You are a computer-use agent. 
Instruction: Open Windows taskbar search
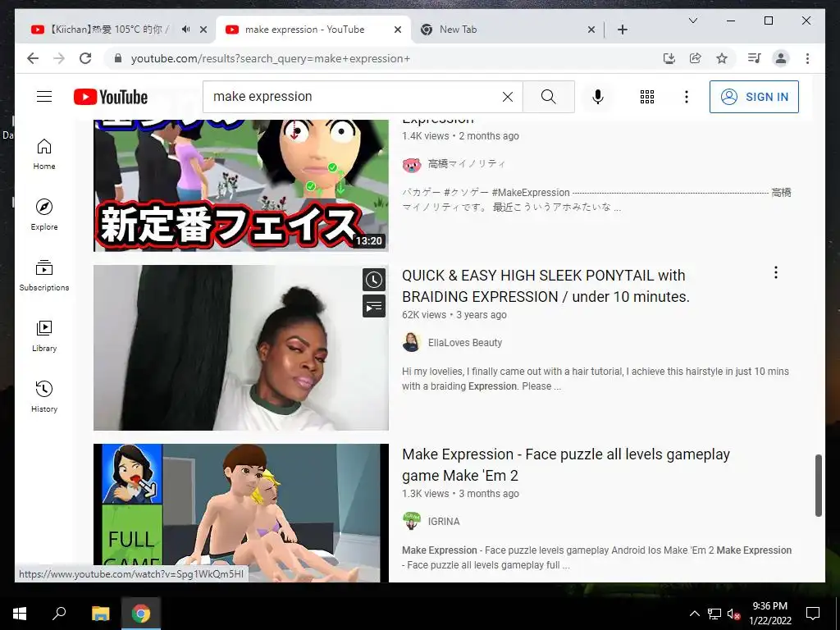click(x=59, y=614)
